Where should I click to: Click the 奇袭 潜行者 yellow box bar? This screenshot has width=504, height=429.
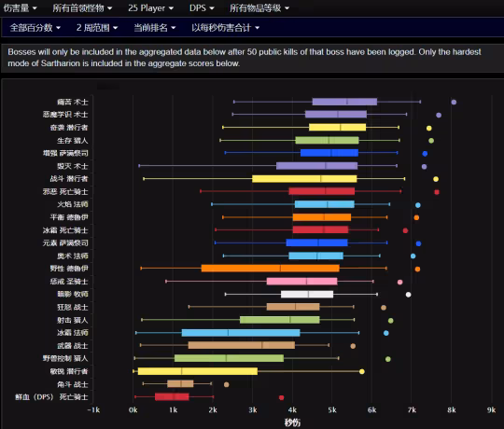click(338, 127)
